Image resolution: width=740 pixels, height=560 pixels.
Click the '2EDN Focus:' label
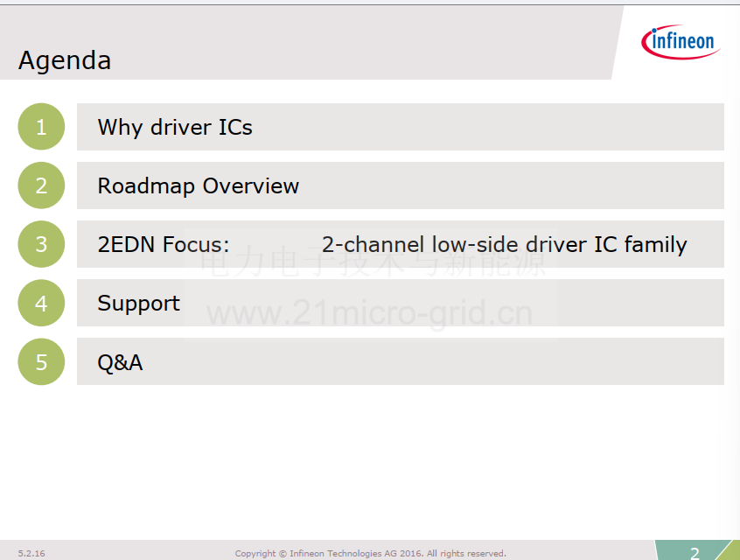coord(164,245)
